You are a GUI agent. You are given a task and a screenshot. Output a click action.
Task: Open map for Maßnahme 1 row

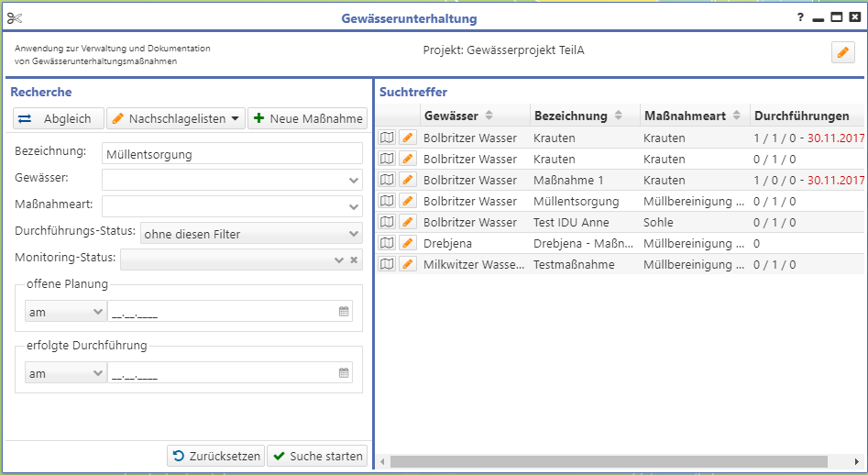click(388, 180)
